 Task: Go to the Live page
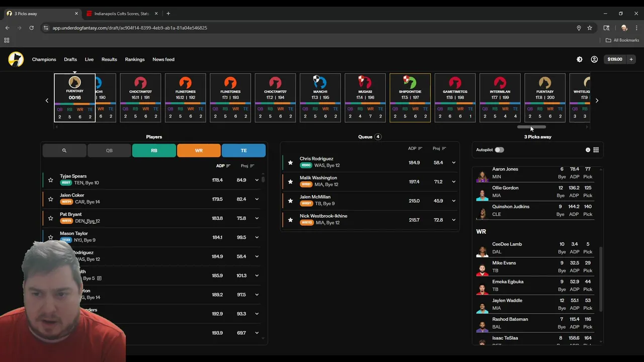(x=89, y=59)
